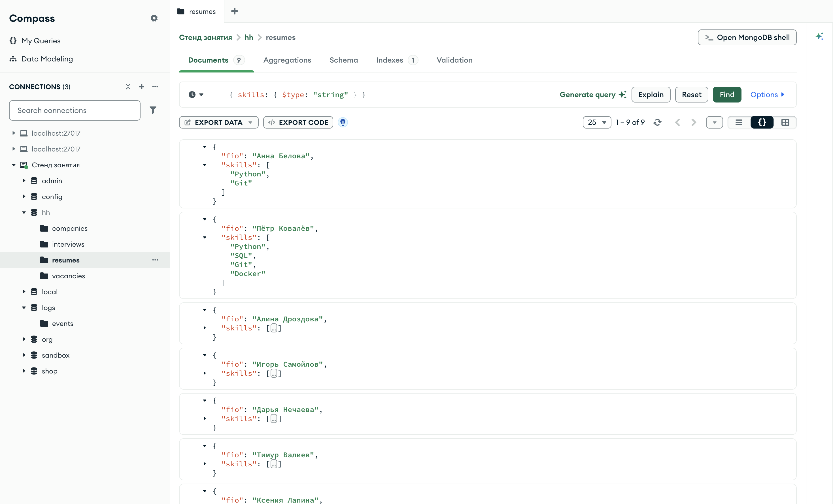Open query Options

point(768,95)
